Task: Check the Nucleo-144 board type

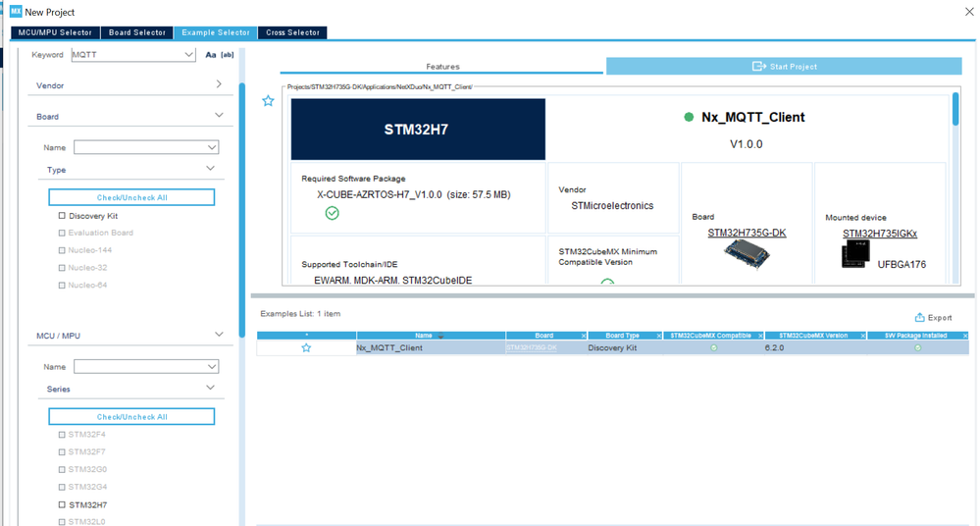Action: click(x=62, y=250)
